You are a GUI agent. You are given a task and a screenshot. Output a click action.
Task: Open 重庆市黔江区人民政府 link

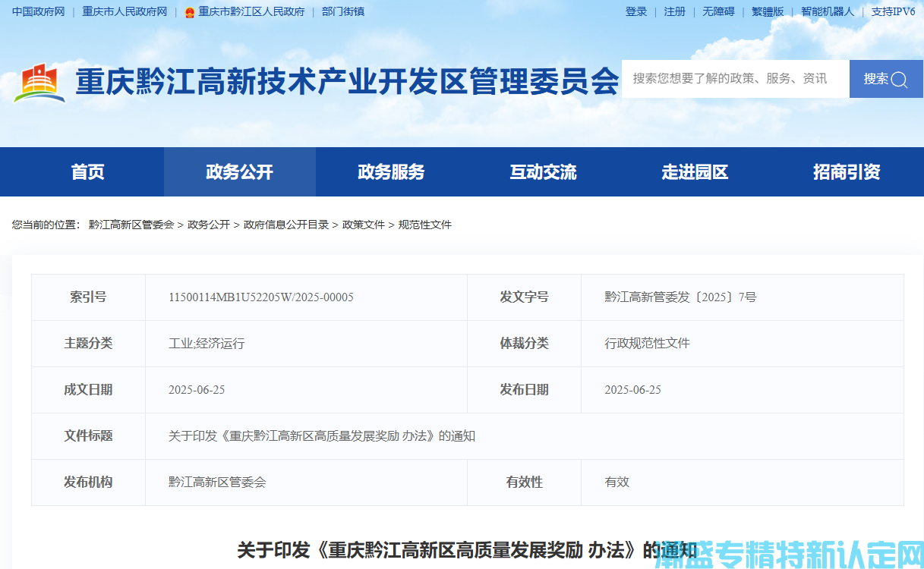(x=251, y=11)
